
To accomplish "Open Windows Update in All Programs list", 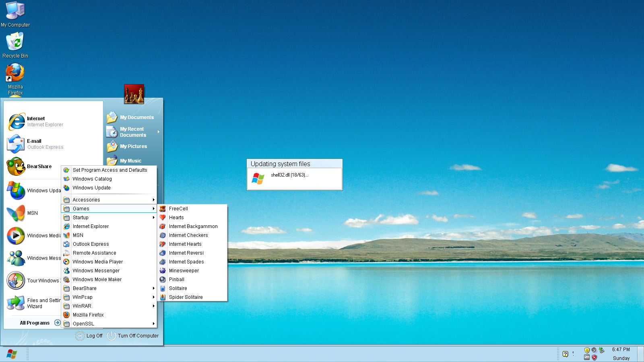I will [x=109, y=188].
